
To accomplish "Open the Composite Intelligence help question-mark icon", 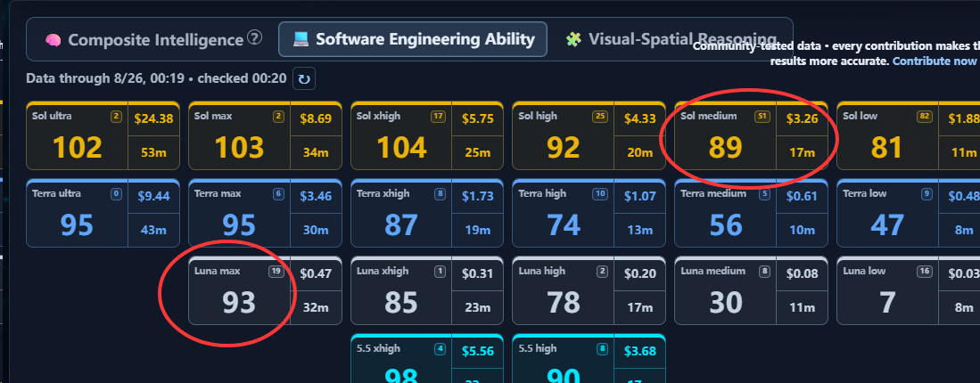I will pyautogui.click(x=254, y=38).
